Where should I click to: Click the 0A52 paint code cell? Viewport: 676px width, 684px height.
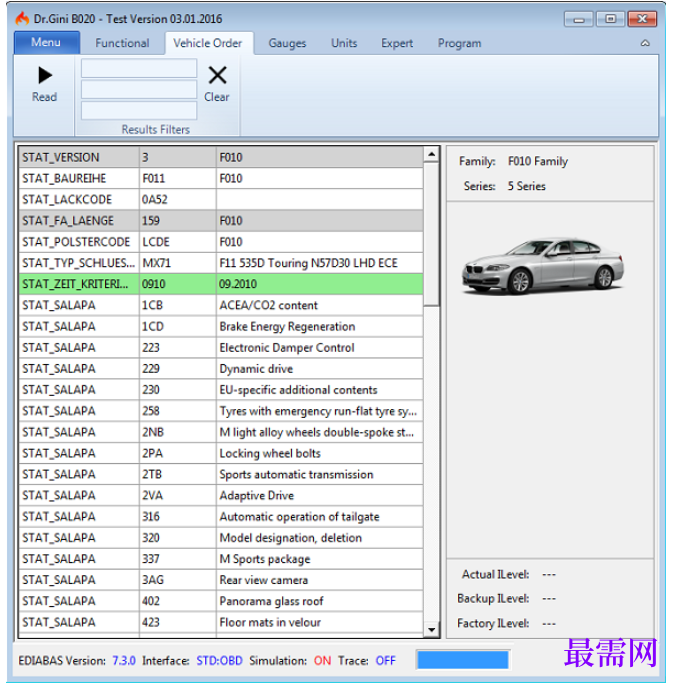[178, 199]
